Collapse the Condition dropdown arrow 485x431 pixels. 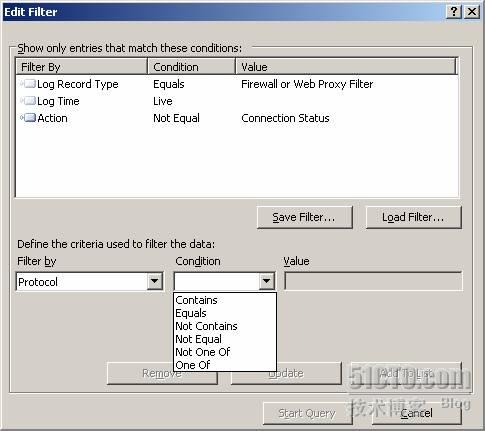266,281
